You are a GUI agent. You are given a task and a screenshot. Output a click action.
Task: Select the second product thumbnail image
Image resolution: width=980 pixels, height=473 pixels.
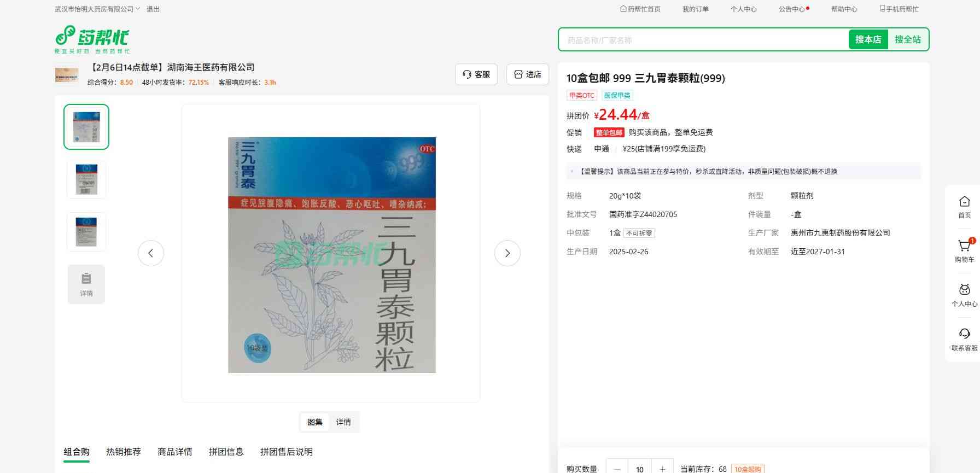point(86,179)
